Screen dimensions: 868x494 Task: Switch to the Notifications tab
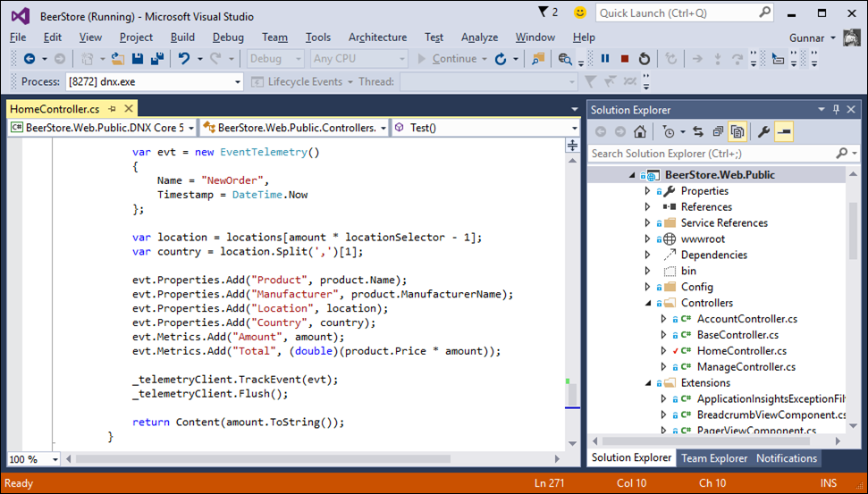[787, 458]
